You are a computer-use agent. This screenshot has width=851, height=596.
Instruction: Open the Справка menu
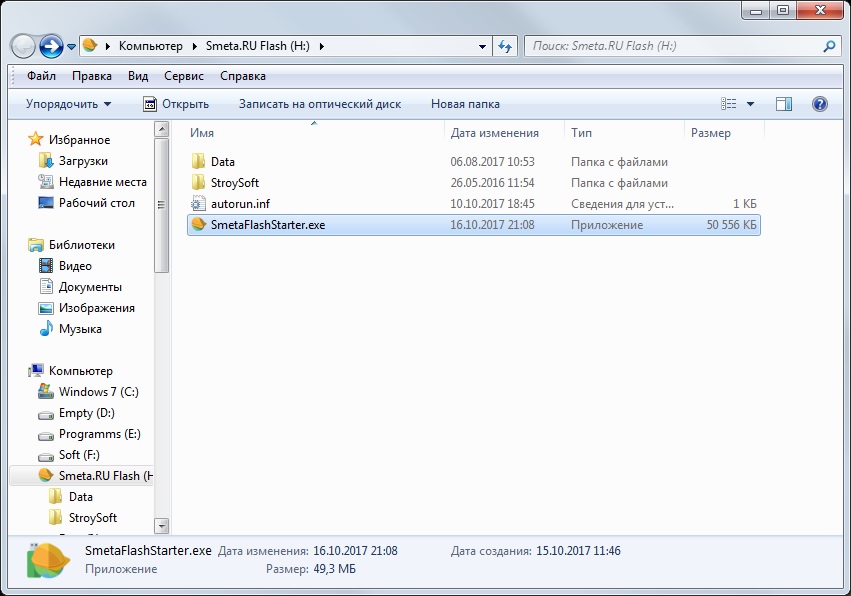(243, 76)
